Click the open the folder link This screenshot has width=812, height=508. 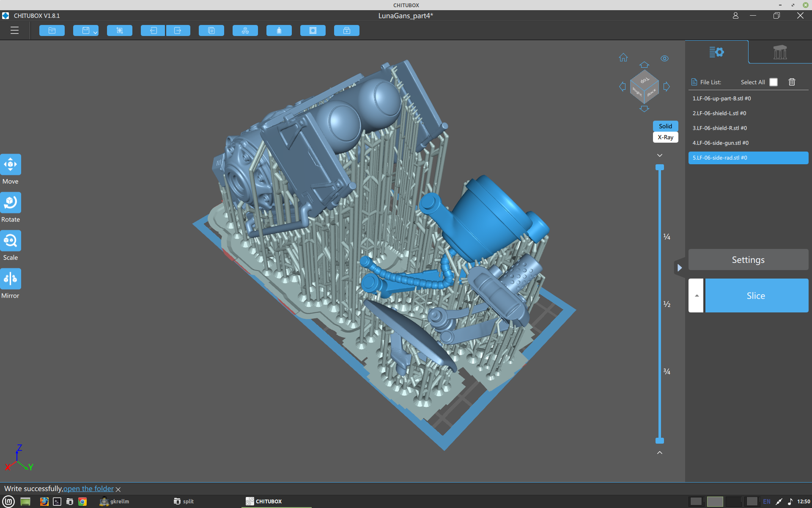coord(88,489)
